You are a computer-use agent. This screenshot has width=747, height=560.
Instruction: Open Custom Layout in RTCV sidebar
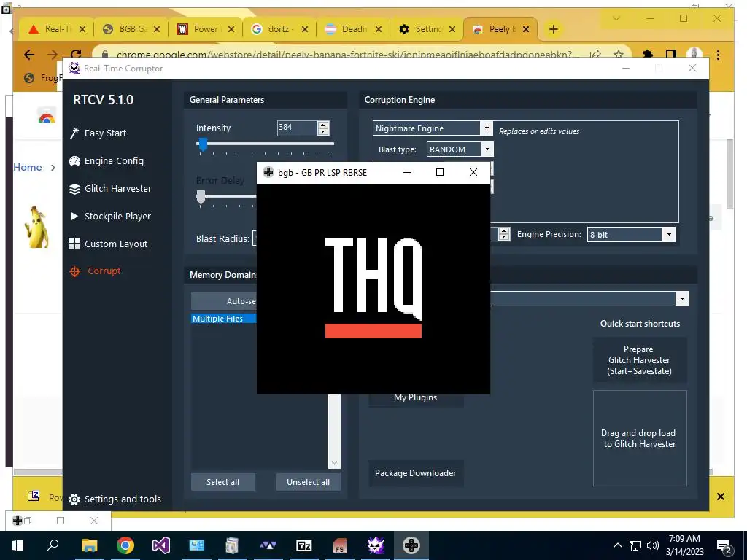point(108,244)
